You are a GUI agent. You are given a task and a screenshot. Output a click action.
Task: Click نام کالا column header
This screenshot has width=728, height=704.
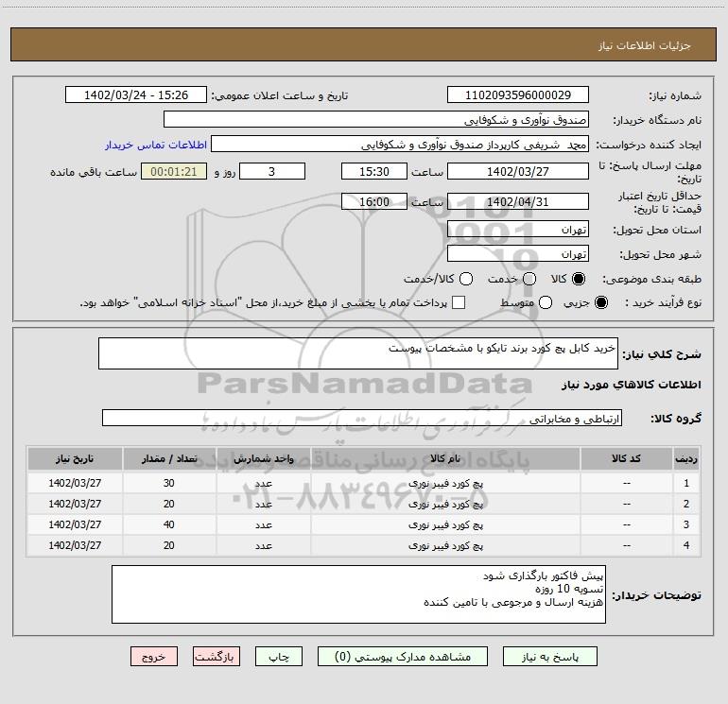[445, 458]
